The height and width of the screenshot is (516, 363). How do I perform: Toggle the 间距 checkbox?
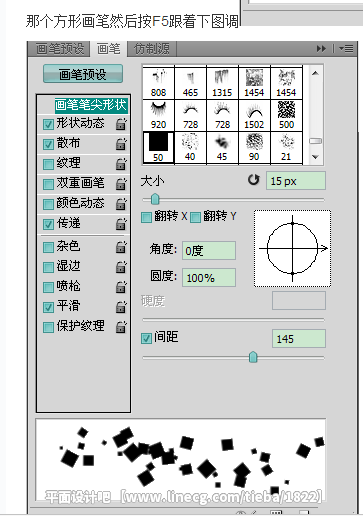point(146,338)
